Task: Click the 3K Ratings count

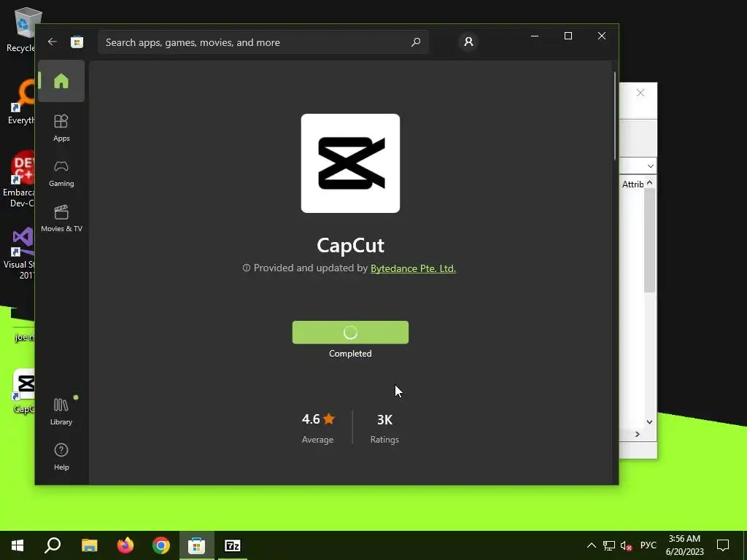Action: pyautogui.click(x=384, y=428)
